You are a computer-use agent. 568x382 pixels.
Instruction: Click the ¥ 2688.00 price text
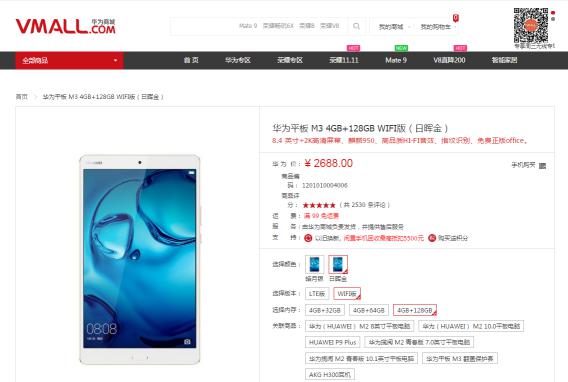tap(329, 163)
